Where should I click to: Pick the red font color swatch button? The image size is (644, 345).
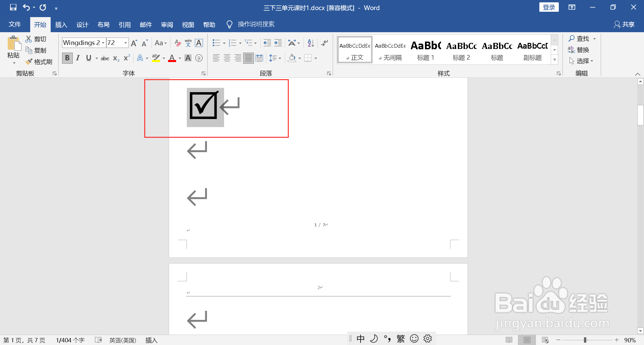point(172,58)
